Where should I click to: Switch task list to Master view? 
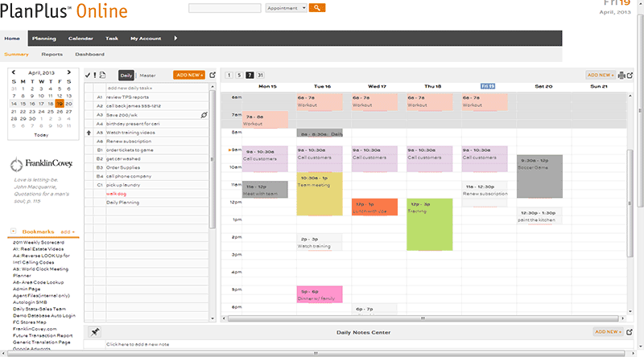(x=147, y=76)
